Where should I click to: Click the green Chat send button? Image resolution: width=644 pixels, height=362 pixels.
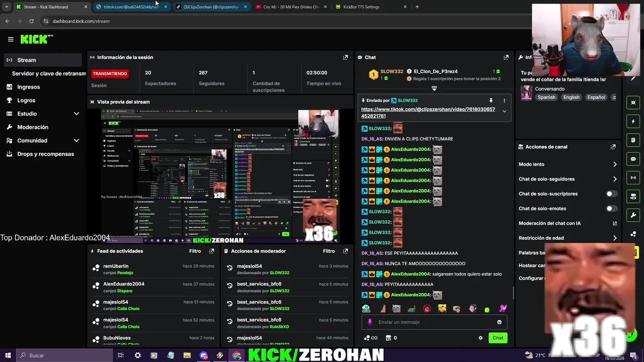coord(498,338)
